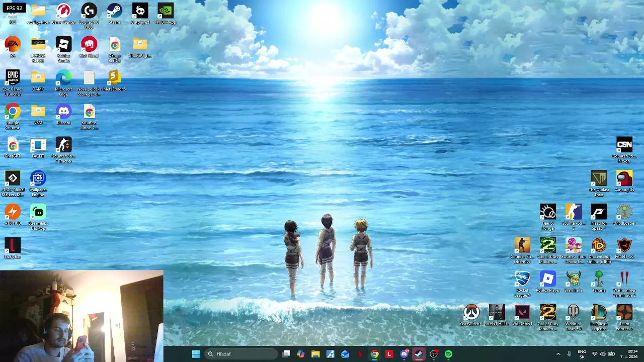The width and height of the screenshot is (644, 362).
Task: Open the VSM folder
Action: click(x=38, y=114)
